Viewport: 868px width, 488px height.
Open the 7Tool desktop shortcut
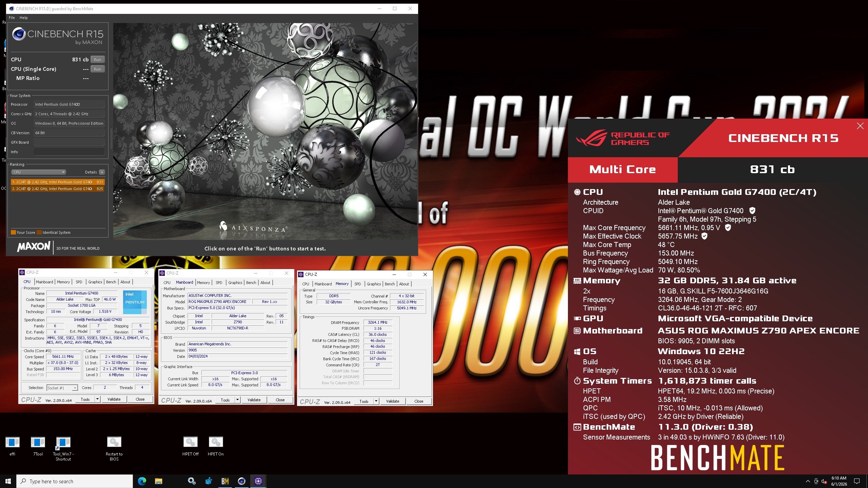coord(38,446)
